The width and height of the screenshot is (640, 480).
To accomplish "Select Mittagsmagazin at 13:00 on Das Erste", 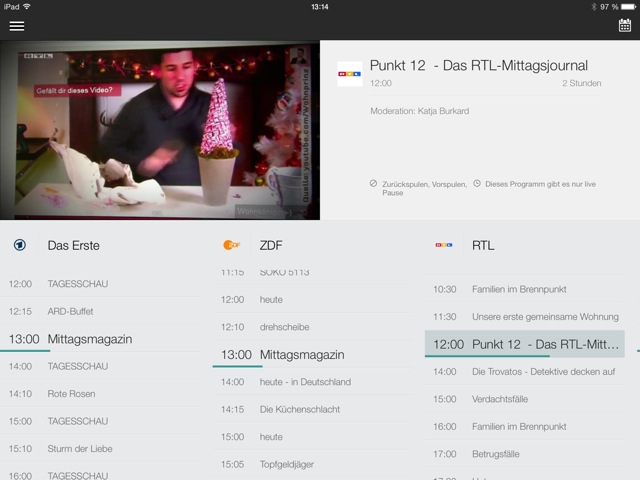I will tap(90, 339).
